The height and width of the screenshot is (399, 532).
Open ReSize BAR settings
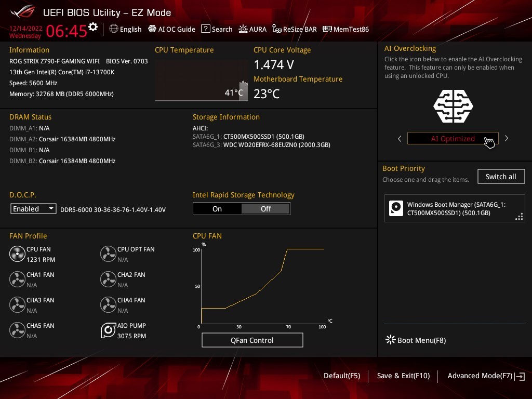coord(294,29)
